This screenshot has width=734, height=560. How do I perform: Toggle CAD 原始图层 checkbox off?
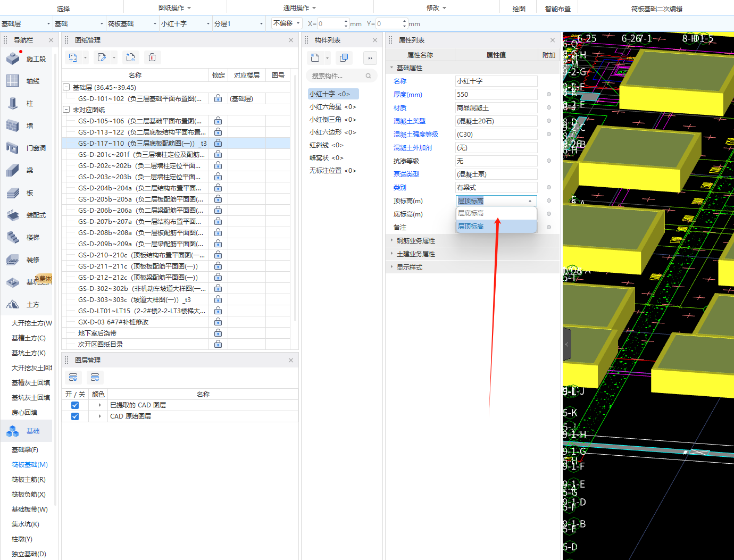pyautogui.click(x=75, y=416)
